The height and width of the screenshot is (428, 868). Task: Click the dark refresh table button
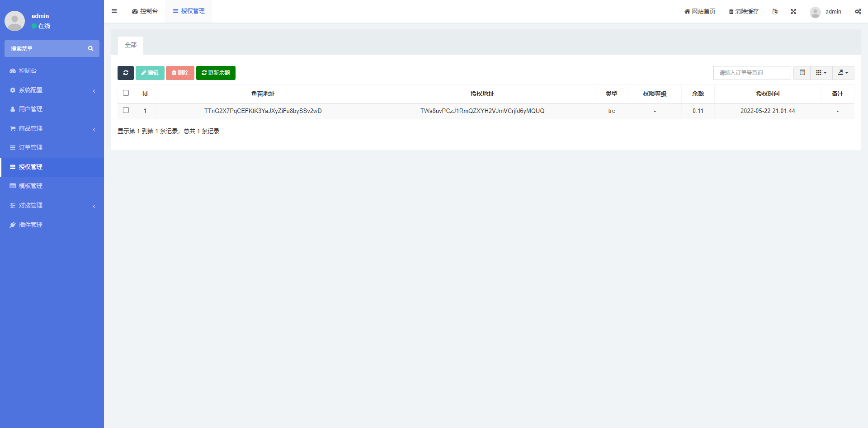126,73
